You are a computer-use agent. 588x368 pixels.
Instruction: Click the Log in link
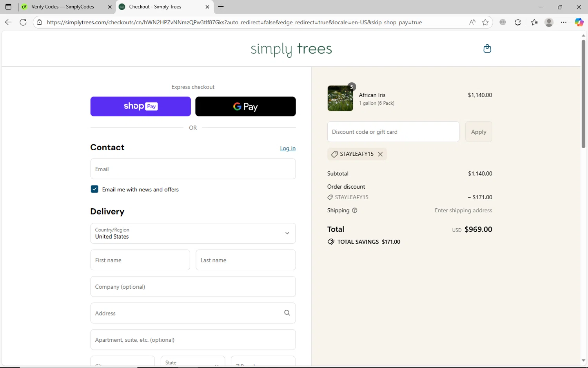[x=288, y=148]
